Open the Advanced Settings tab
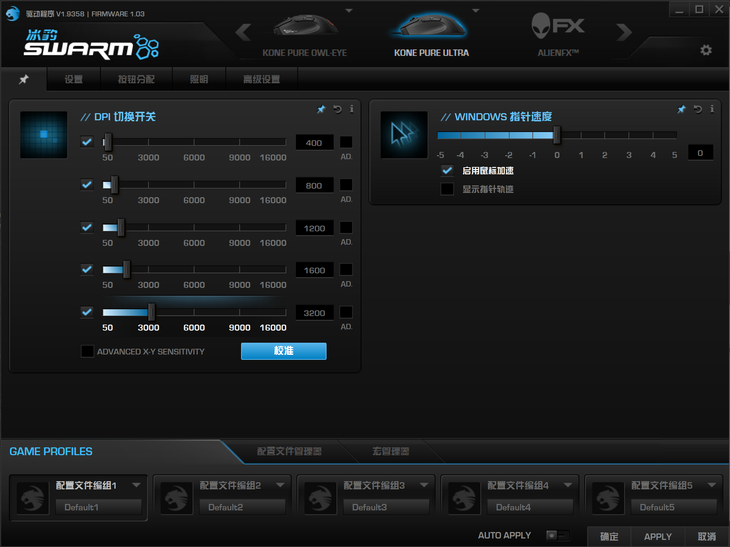Viewport: 730px width, 547px height. 262,79
